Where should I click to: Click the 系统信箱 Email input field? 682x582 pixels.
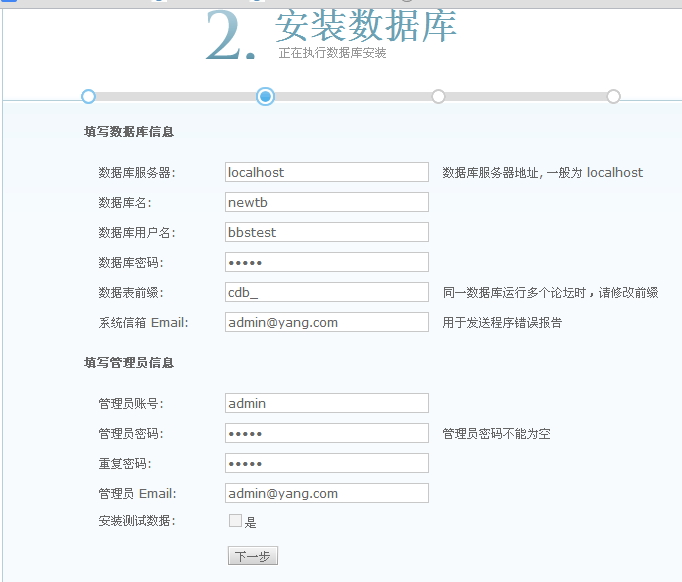[327, 322]
